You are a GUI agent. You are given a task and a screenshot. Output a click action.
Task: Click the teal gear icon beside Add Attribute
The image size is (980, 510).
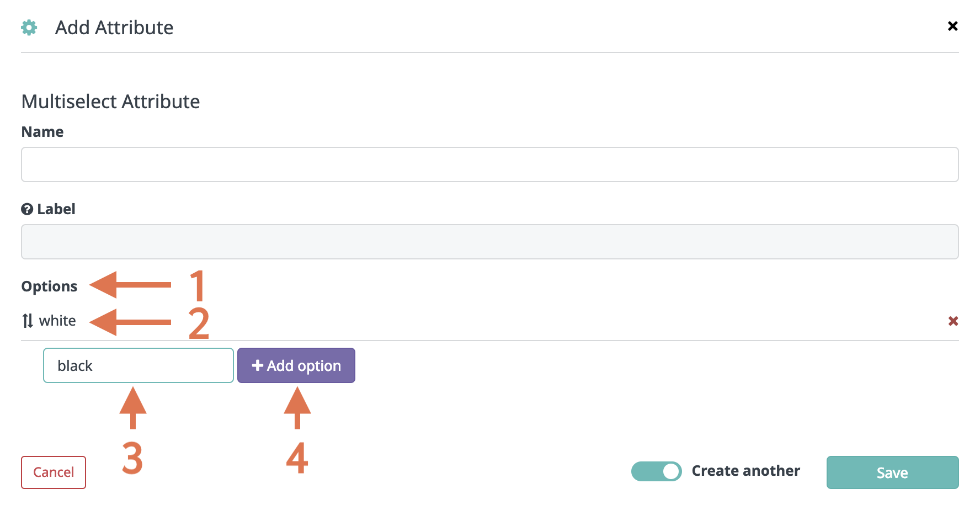[29, 28]
